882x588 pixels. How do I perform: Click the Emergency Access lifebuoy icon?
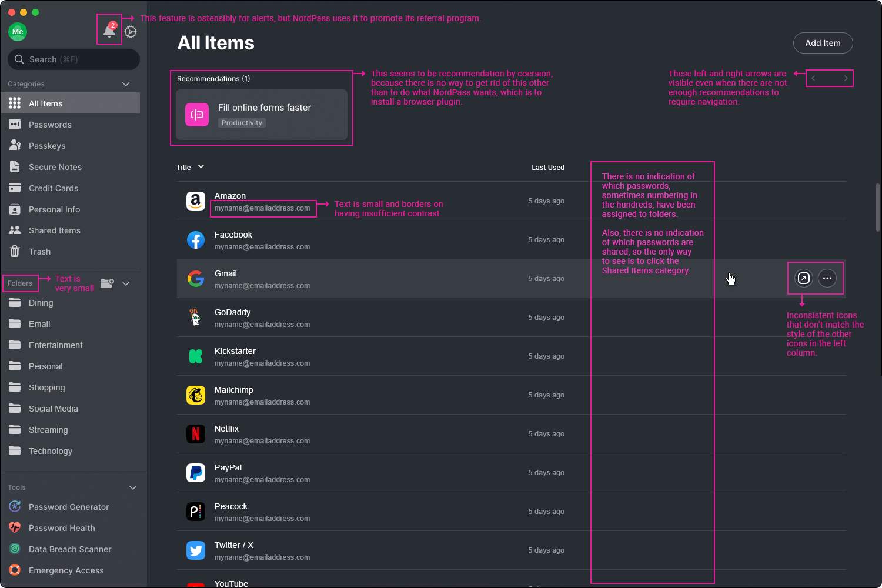[x=15, y=570]
